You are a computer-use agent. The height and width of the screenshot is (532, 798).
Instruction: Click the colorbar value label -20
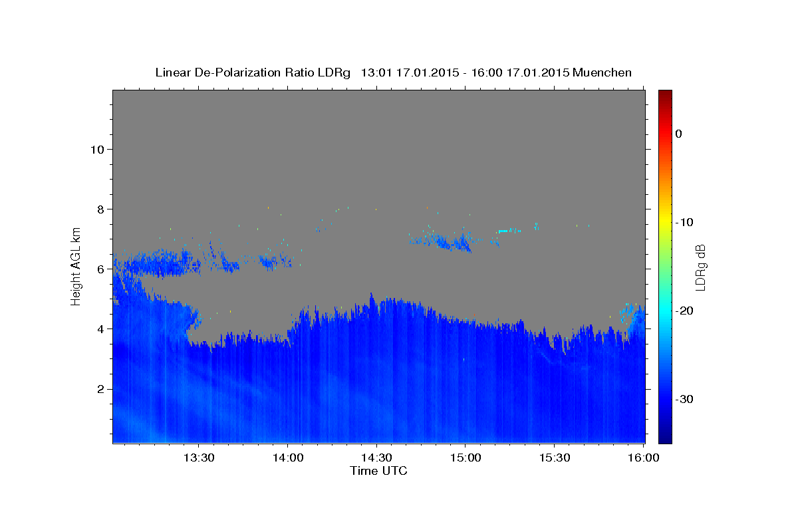pyautogui.click(x=685, y=311)
